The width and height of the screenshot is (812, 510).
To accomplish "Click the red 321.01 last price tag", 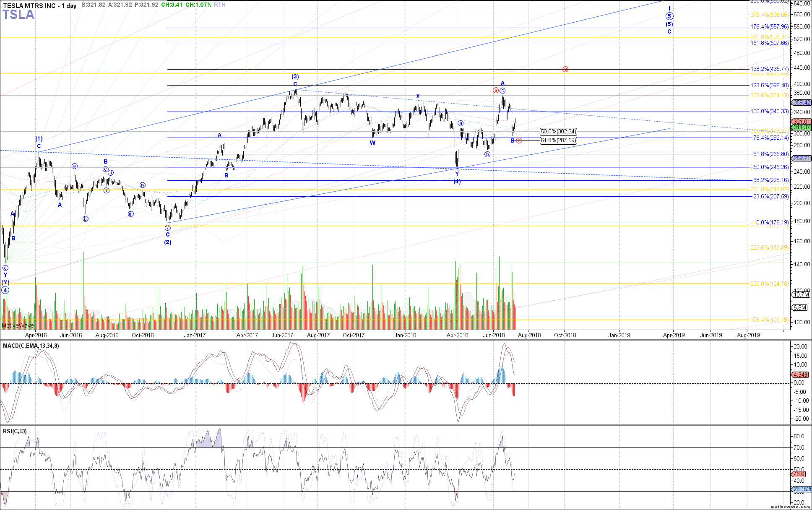I will coord(801,122).
